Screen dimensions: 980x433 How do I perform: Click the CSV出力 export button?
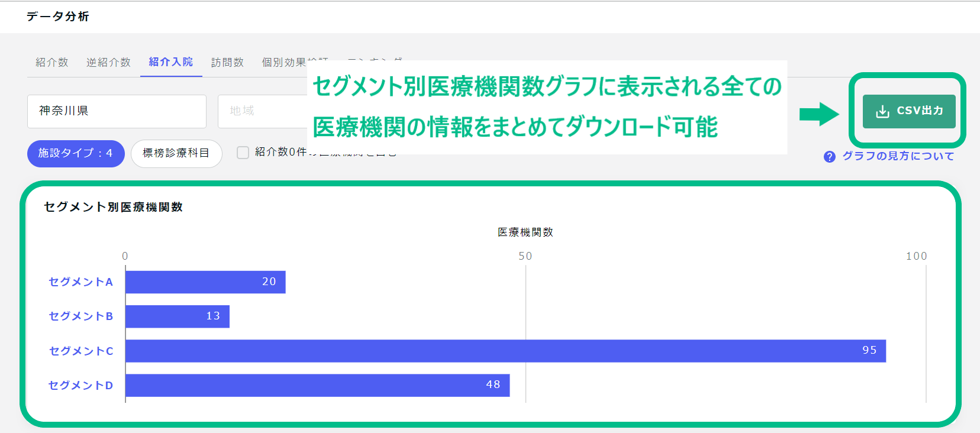click(909, 111)
